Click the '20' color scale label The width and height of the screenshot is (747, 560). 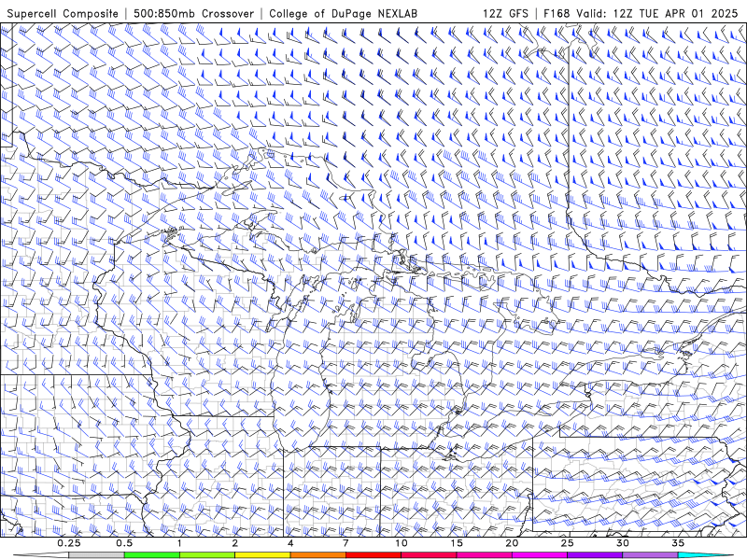pos(512,543)
